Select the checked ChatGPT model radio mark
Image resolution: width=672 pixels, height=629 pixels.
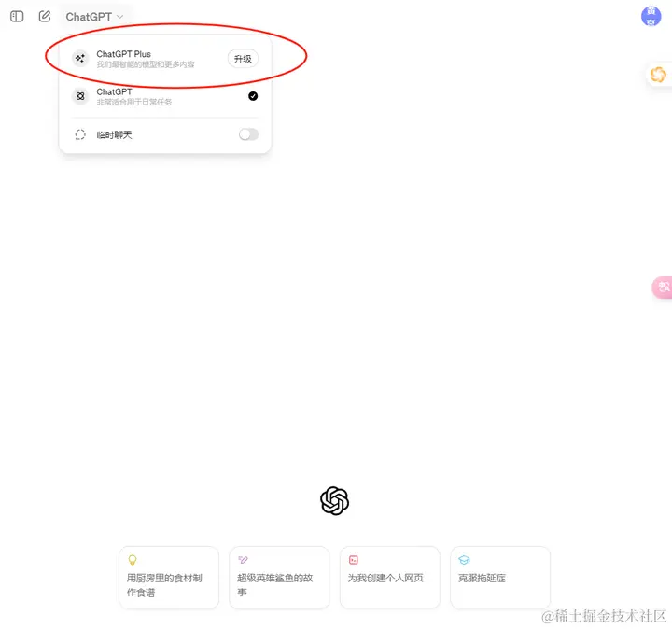point(253,96)
